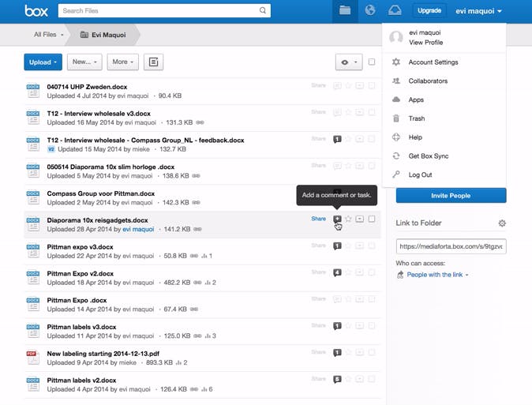Open comments for New labeling starting 2014-12-13.pdf
532x405 pixels.
337,353
